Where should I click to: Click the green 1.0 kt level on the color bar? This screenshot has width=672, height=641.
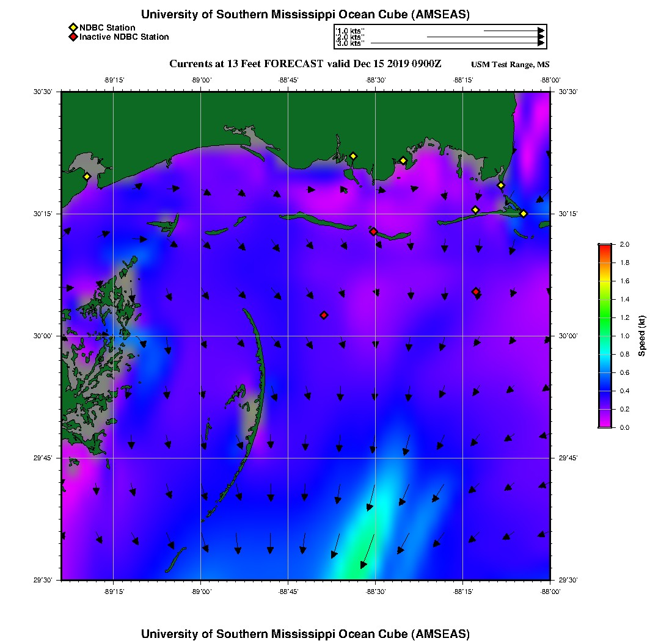[604, 336]
